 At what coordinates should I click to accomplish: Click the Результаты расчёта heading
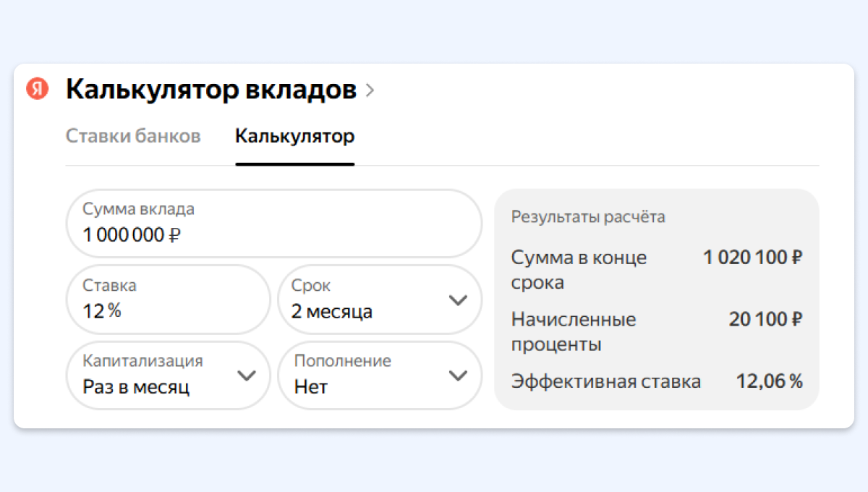pos(588,217)
